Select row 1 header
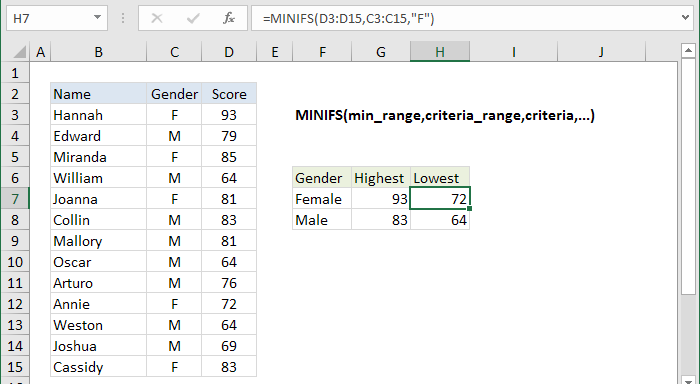Viewport: 700px width, 384px height. point(15,73)
